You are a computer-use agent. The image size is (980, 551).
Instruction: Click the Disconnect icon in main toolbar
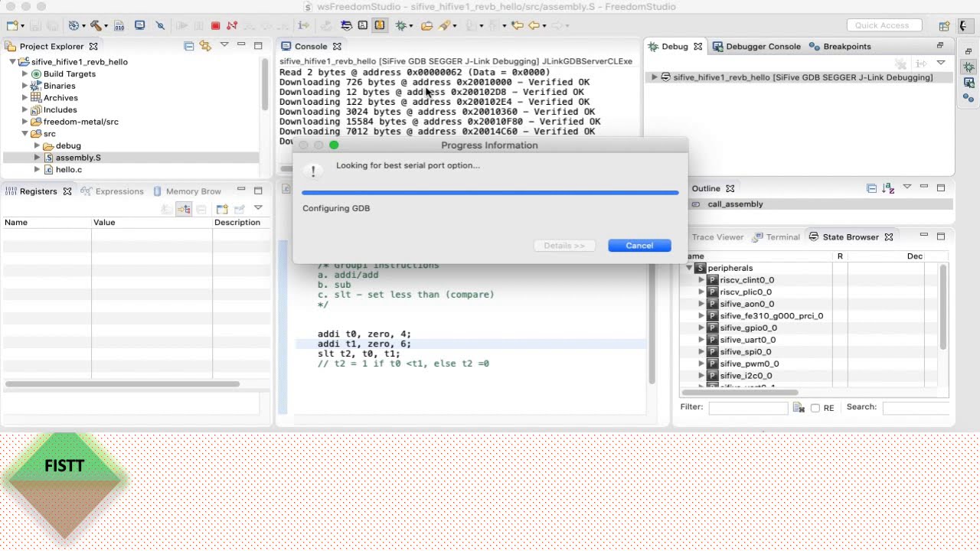click(x=232, y=25)
